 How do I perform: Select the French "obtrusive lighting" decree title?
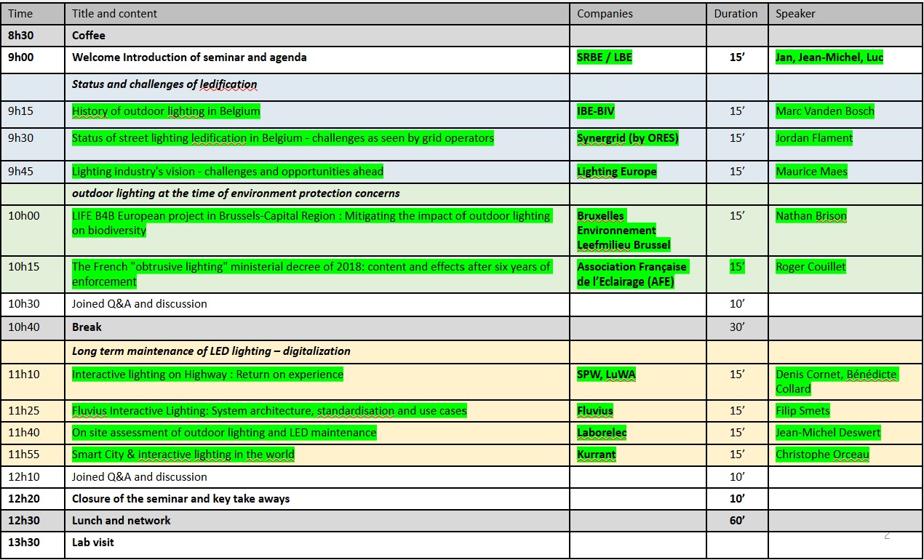pyautogui.click(x=311, y=274)
